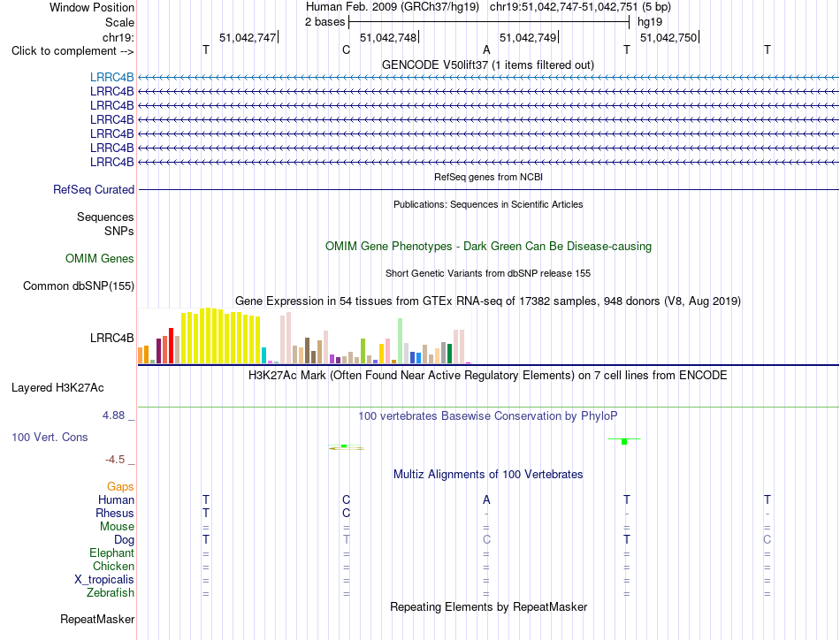Select the Human species label
This screenshot has width=840, height=640.
click(x=116, y=499)
